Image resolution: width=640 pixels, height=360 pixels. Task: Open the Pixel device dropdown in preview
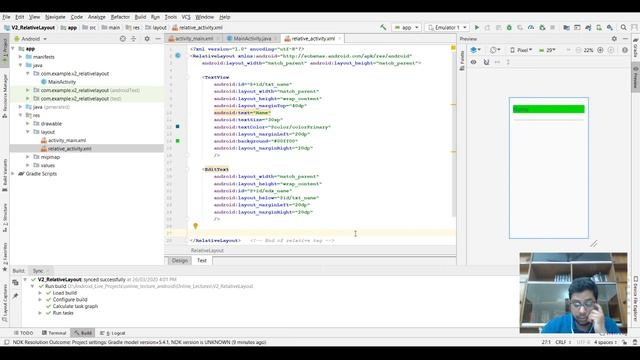click(x=521, y=50)
